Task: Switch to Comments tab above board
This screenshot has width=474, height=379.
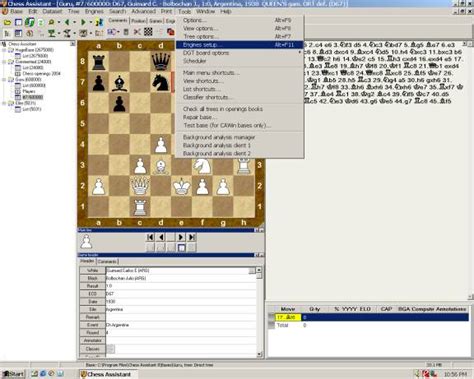Action: pyautogui.click(x=118, y=20)
